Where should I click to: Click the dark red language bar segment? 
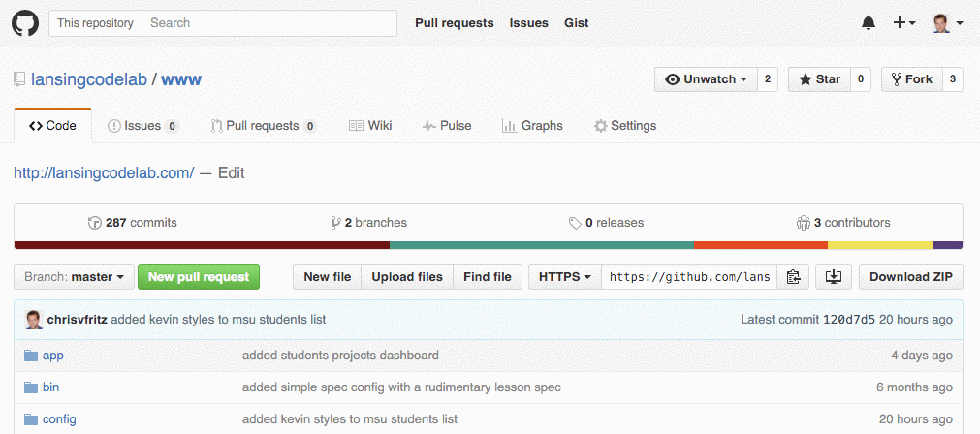coord(202,245)
